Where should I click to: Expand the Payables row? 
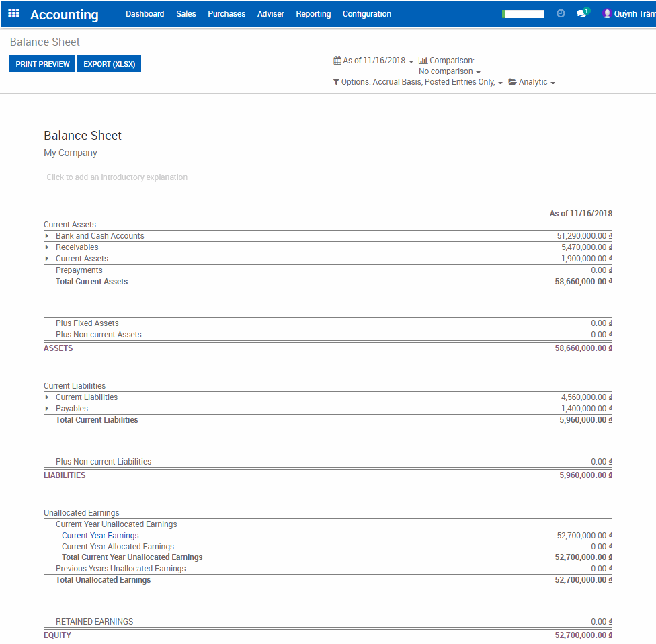pyautogui.click(x=47, y=409)
